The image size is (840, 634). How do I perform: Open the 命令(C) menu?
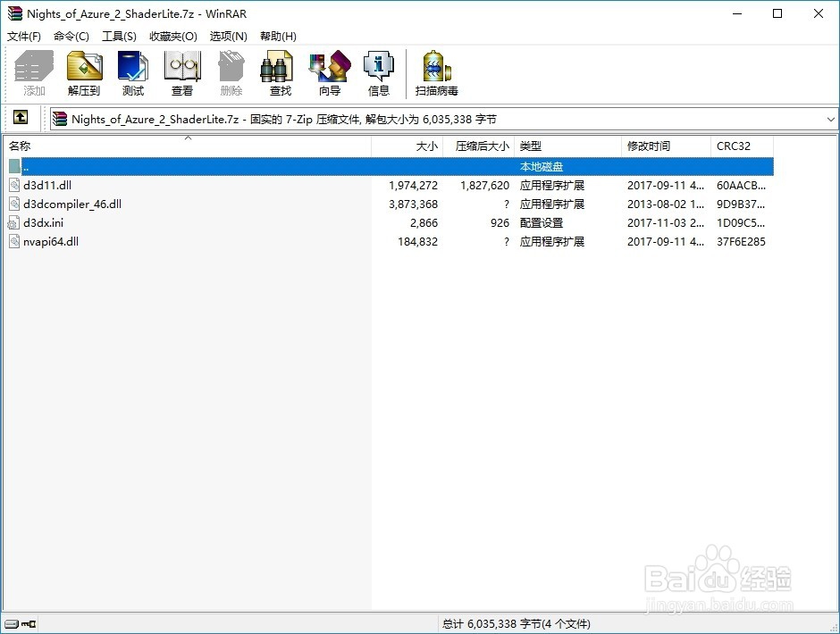pos(71,37)
